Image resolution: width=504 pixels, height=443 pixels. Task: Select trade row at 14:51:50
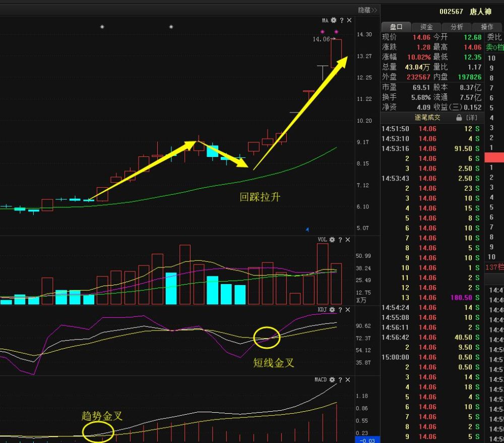pos(431,129)
